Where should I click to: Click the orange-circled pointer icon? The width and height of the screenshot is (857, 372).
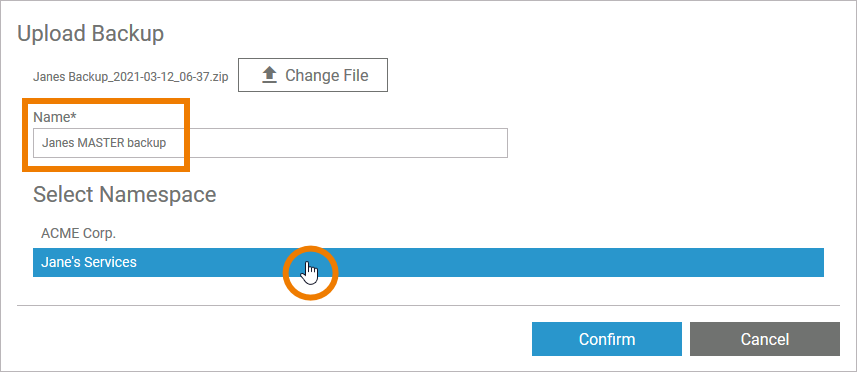[310, 273]
